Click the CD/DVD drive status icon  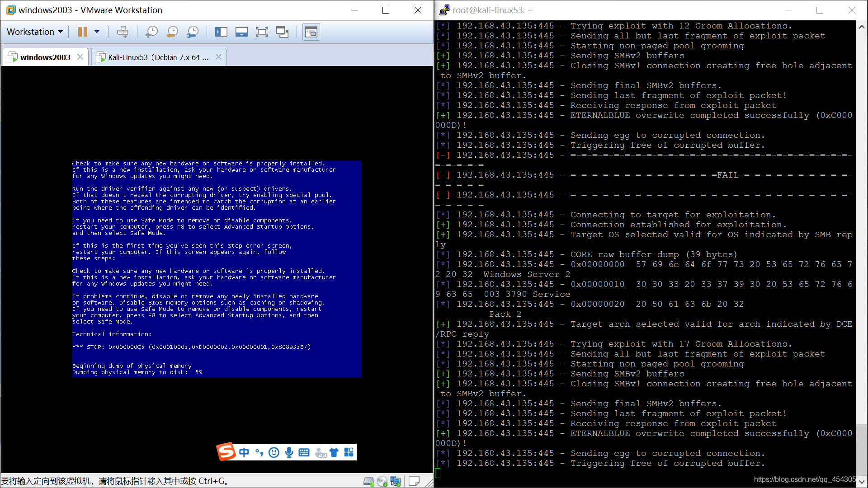click(x=382, y=481)
